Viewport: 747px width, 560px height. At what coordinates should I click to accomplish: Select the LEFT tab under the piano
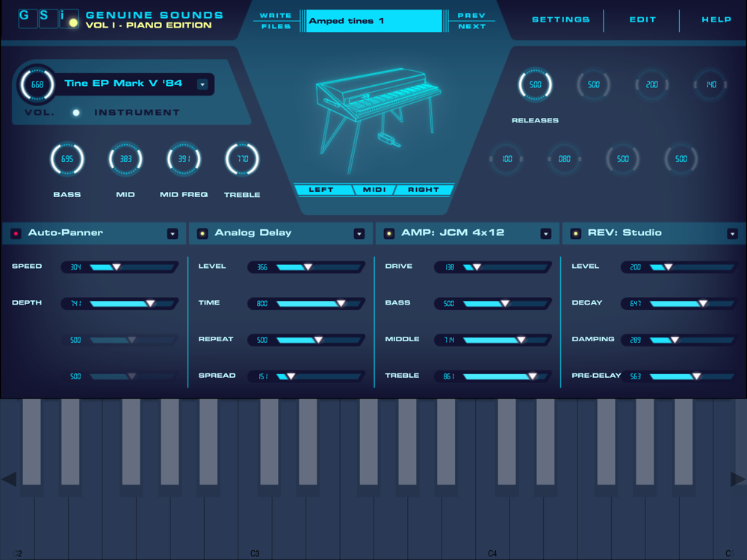click(x=323, y=190)
